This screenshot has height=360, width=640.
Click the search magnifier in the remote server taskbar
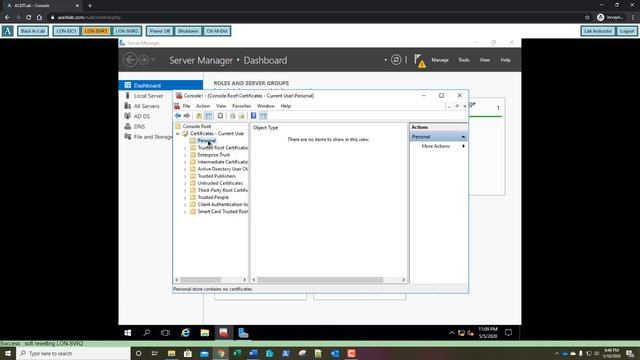coord(147,333)
